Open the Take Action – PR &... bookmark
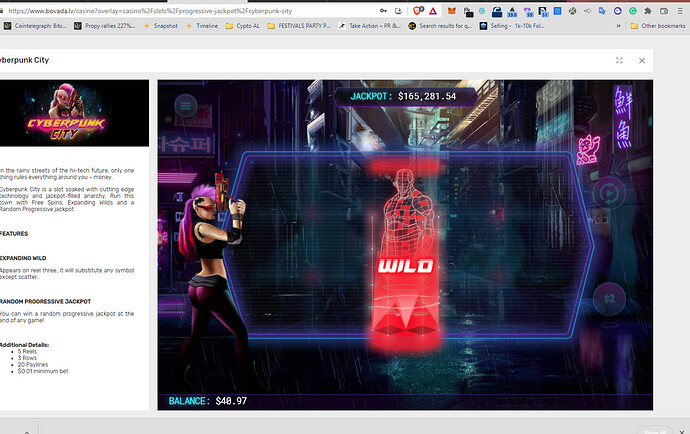This screenshot has width=690, height=434. (x=369, y=26)
